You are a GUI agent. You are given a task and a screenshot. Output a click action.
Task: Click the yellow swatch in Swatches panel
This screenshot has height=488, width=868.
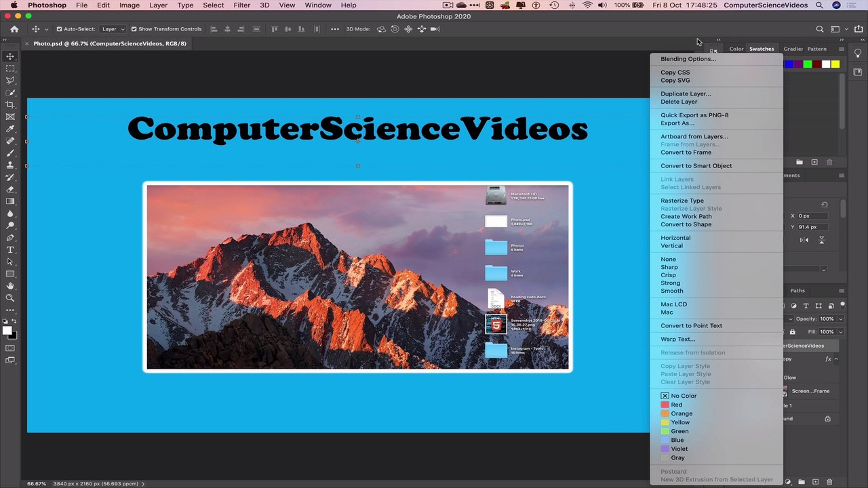(x=835, y=64)
